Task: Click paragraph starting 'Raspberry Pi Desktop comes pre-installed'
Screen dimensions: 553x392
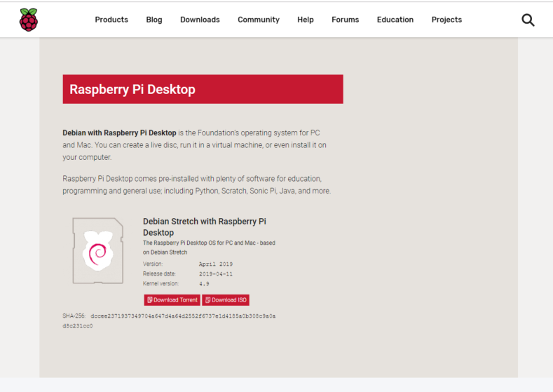Action: click(x=197, y=185)
